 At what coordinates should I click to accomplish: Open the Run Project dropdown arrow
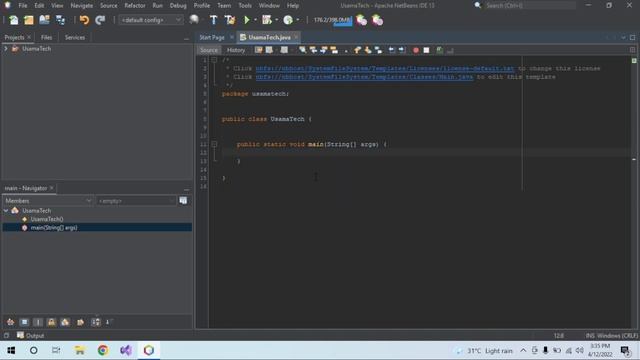(256, 20)
